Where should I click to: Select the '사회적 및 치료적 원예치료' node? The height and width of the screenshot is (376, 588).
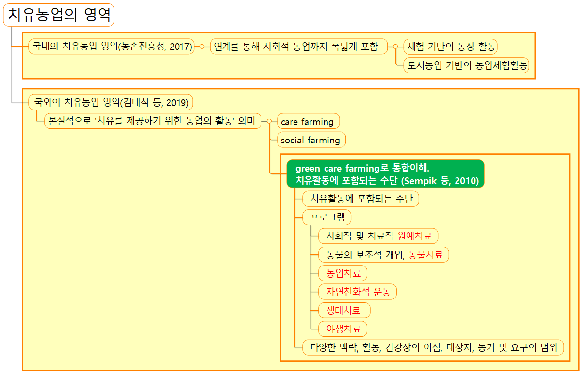tap(378, 236)
